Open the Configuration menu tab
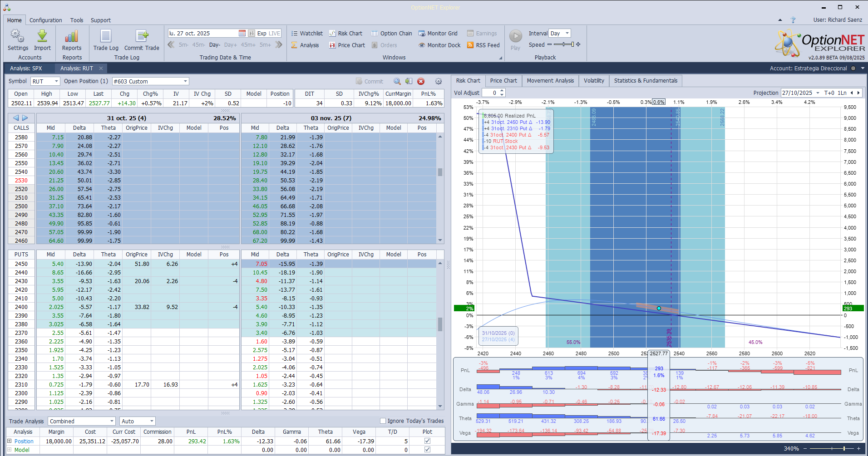Viewport: 868px width, 456px height. point(46,20)
